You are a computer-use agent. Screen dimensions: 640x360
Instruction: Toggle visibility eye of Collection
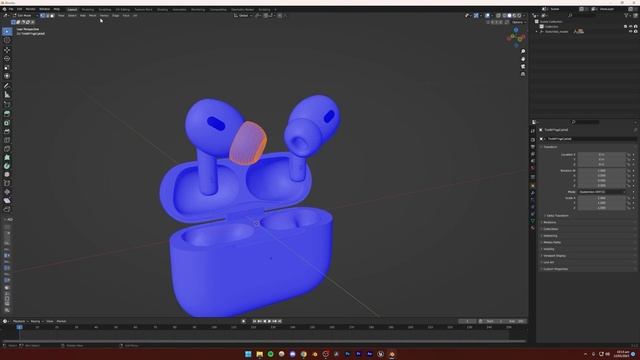630,27
